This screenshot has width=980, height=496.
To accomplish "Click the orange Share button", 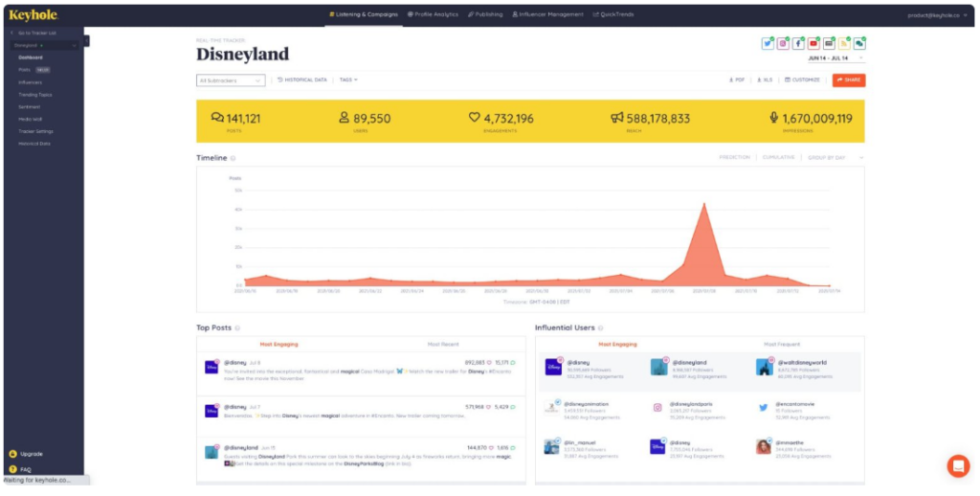I will 849,80.
